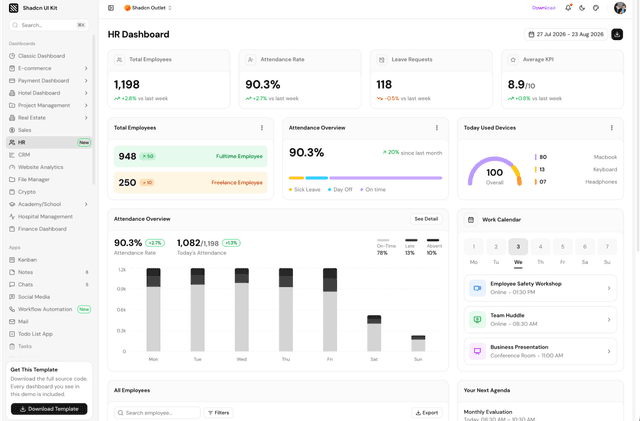Open the CRM sidebar item
640x421 pixels.
point(49,155)
